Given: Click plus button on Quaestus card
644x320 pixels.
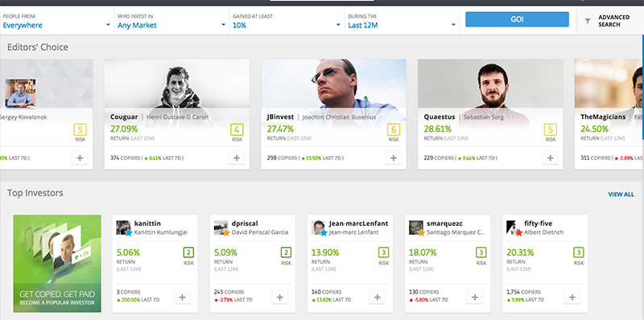Looking at the screenshot, I should (551, 158).
